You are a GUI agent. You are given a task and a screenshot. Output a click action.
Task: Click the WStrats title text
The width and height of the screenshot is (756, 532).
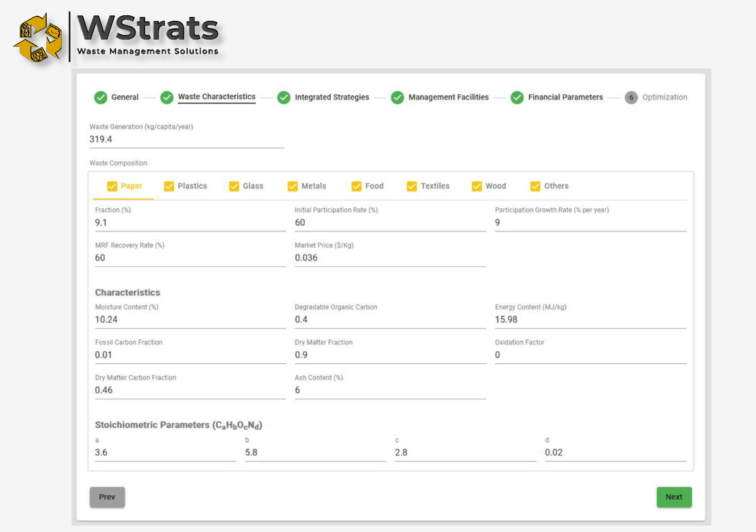coord(147,28)
